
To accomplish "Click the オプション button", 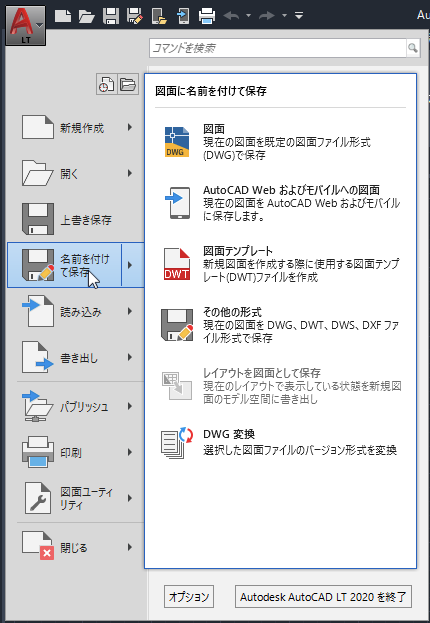I will coord(189,596).
